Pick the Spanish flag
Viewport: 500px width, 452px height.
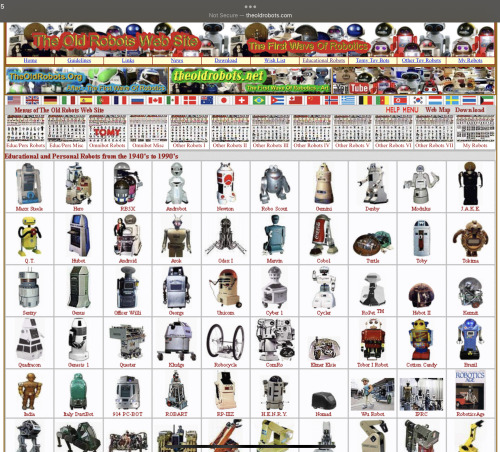click(x=86, y=100)
